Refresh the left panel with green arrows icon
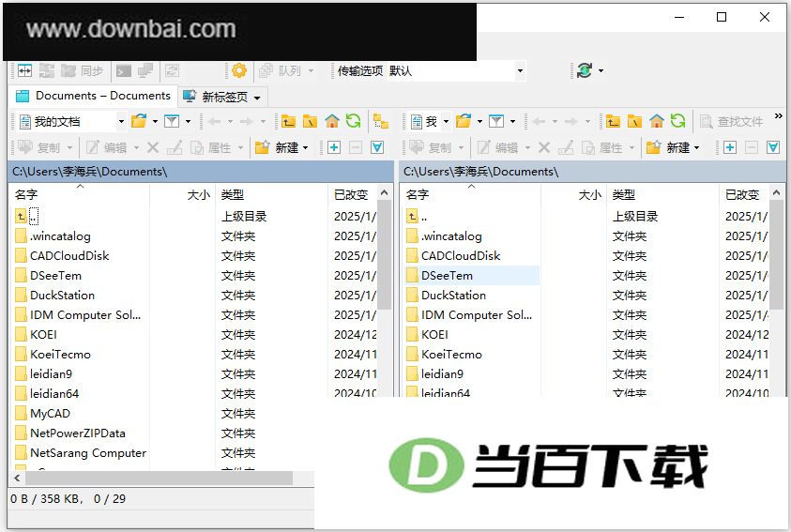 353,121
